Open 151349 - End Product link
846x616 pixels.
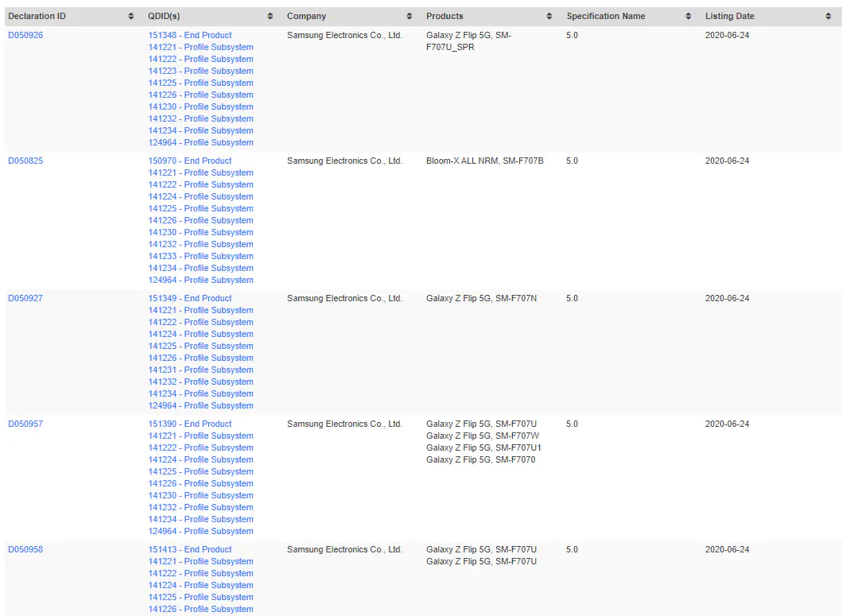point(190,298)
